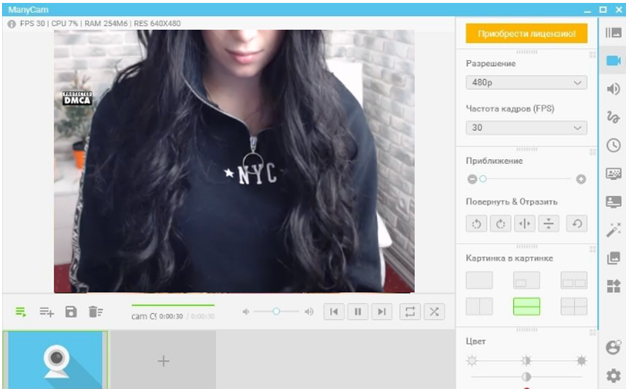Screen dimensions: 628x391
Task: Click the FPS 30 status text
Action: tap(32, 24)
